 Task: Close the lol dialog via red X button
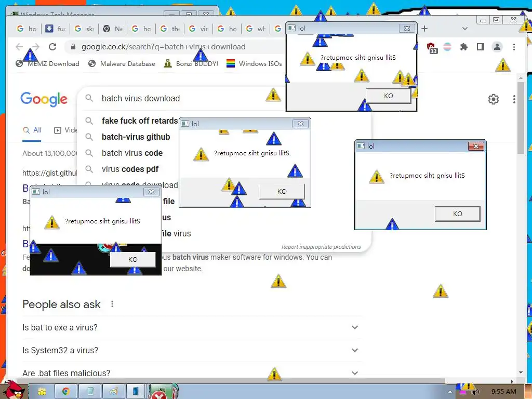click(476, 146)
